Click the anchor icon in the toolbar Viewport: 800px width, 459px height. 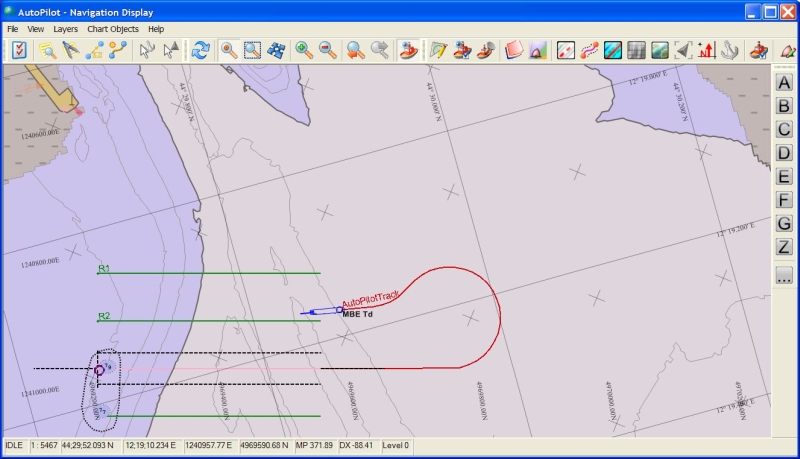(x=730, y=50)
